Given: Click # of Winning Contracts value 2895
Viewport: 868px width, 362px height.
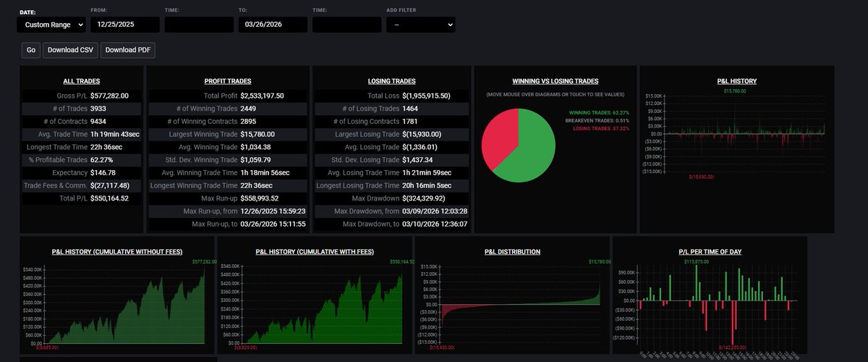Looking at the screenshot, I should tap(250, 122).
